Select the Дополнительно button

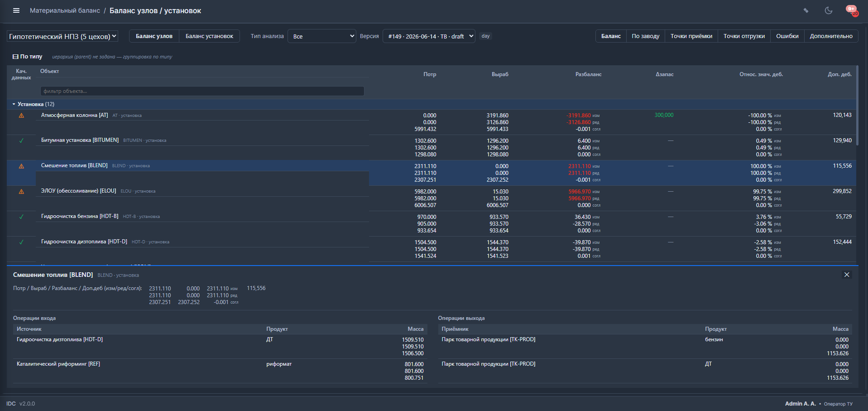click(x=831, y=36)
